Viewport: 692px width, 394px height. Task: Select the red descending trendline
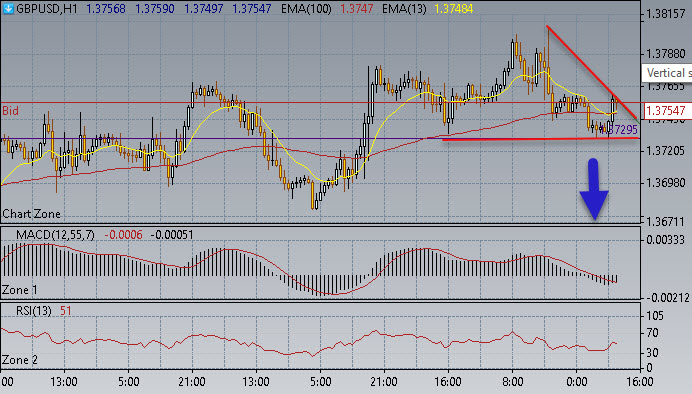pyautogui.click(x=592, y=73)
